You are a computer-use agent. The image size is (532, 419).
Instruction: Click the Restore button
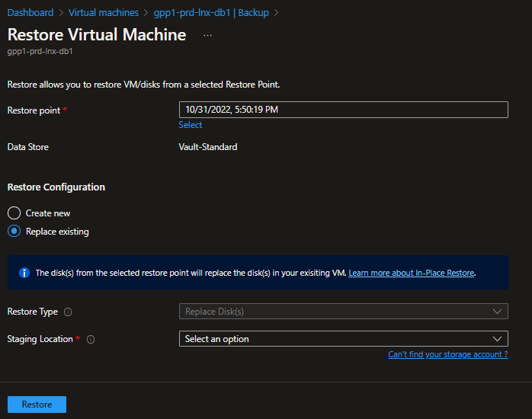coord(37,405)
